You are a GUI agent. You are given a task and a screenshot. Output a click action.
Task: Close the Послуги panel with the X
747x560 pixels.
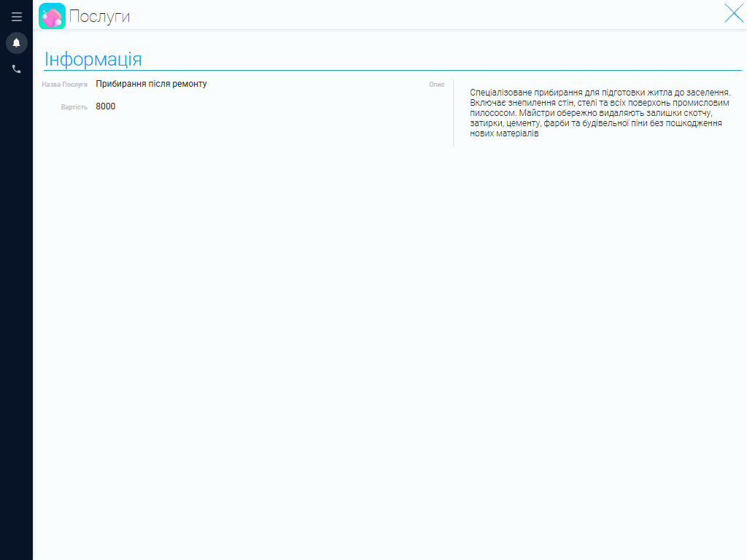click(x=734, y=13)
